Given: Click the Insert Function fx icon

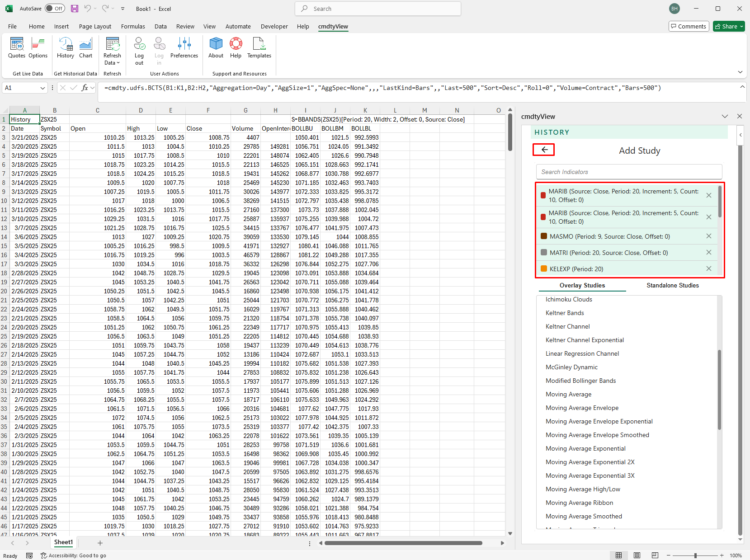Looking at the screenshot, I should (x=85, y=88).
